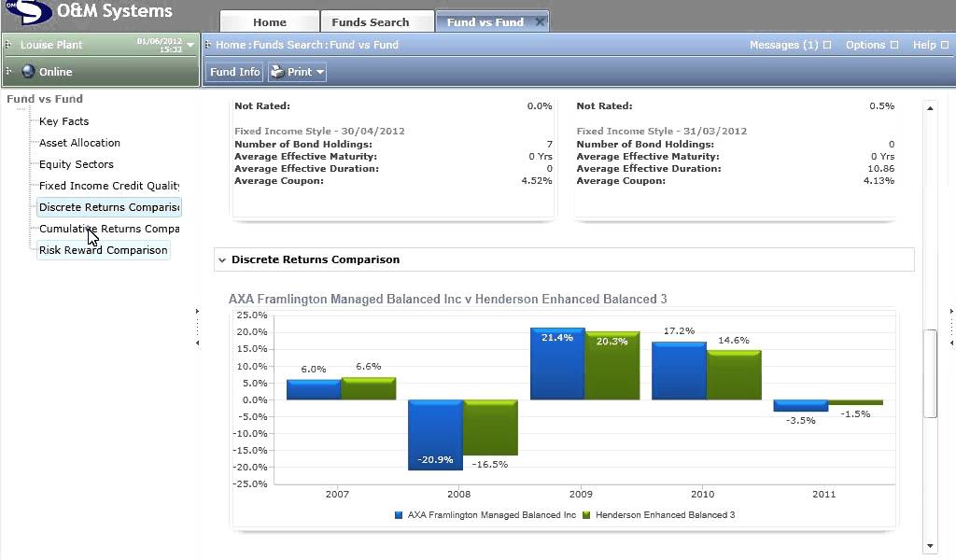Click the scroll down arrow of content scrollbar
956x560 pixels.
coord(930,546)
